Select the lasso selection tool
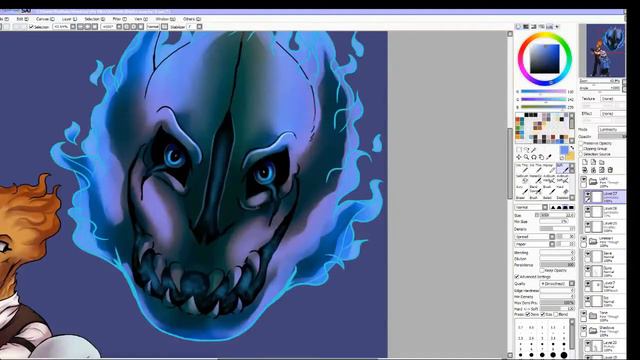 526,150
